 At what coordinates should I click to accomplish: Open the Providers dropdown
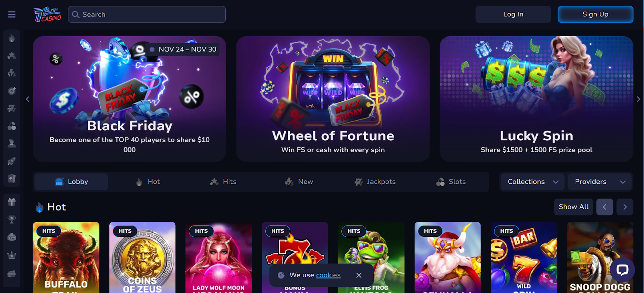(x=600, y=182)
